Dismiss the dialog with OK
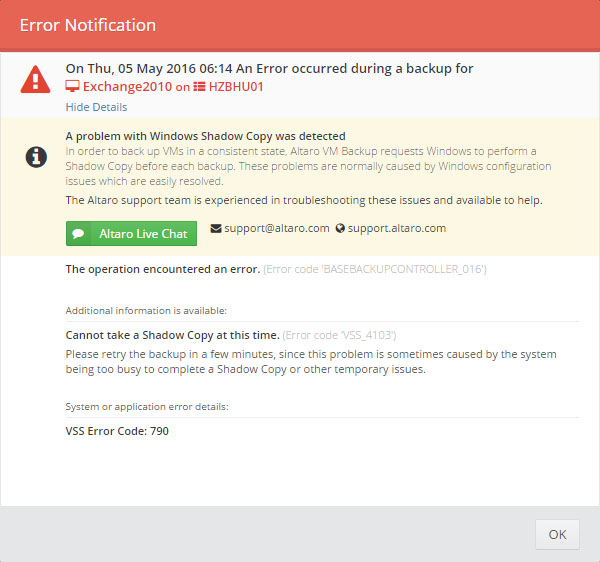Viewport: 600px width, 562px height. pos(557,534)
